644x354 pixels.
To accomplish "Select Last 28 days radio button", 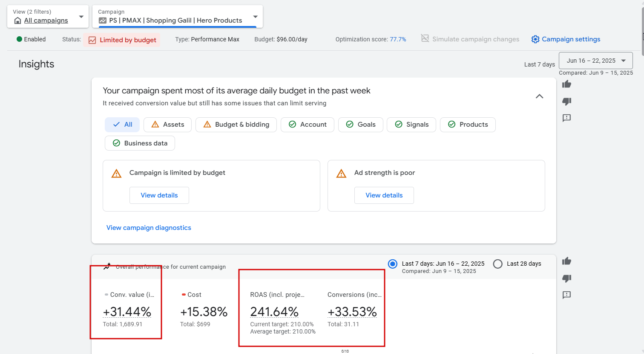I will click(x=497, y=264).
